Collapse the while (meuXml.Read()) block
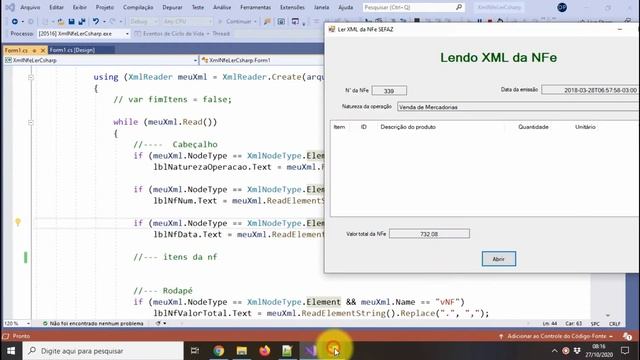Image resolution: width=640 pixels, height=360 pixels. click(31, 122)
